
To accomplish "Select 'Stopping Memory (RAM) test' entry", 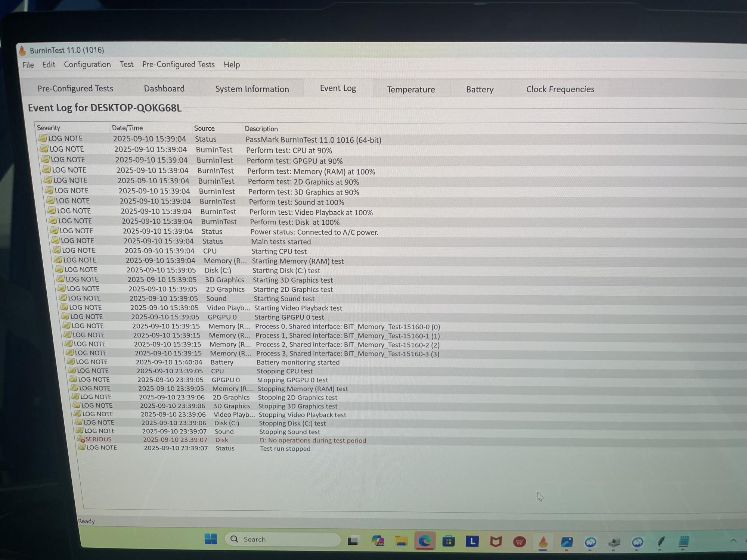I will point(303,389).
